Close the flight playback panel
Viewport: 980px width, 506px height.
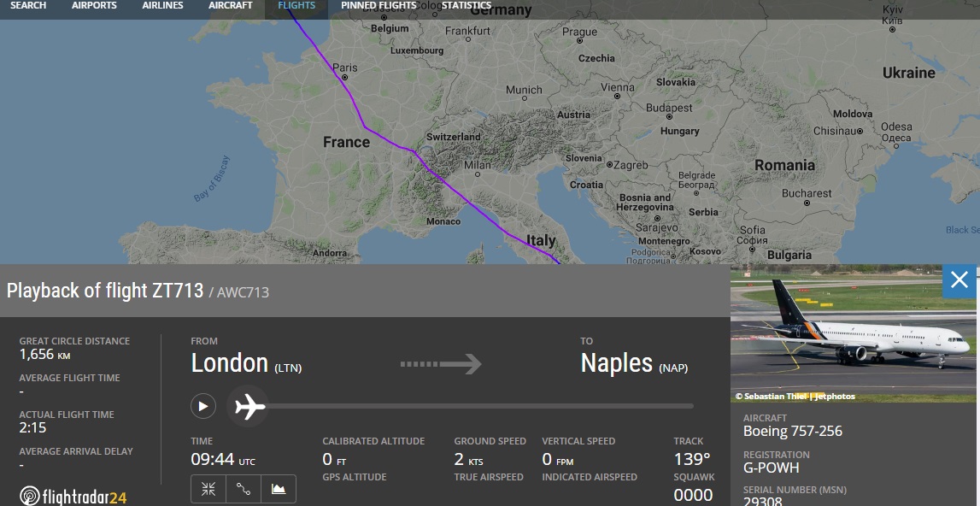[959, 280]
